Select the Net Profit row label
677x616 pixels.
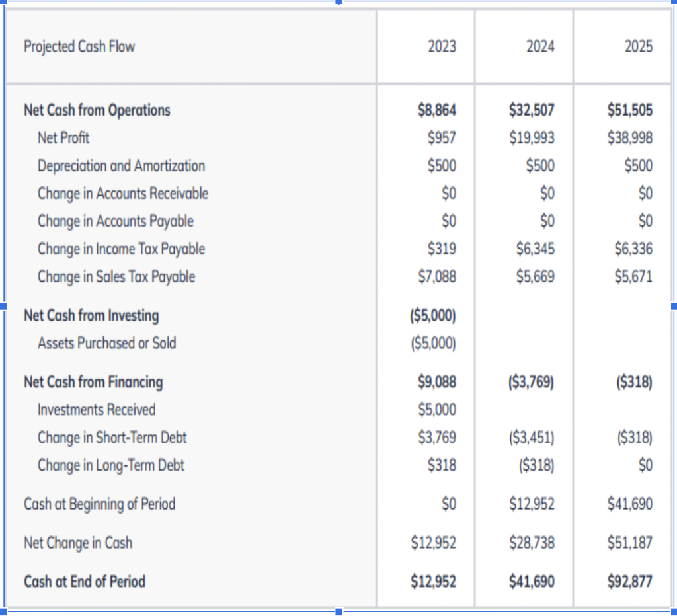pos(63,138)
